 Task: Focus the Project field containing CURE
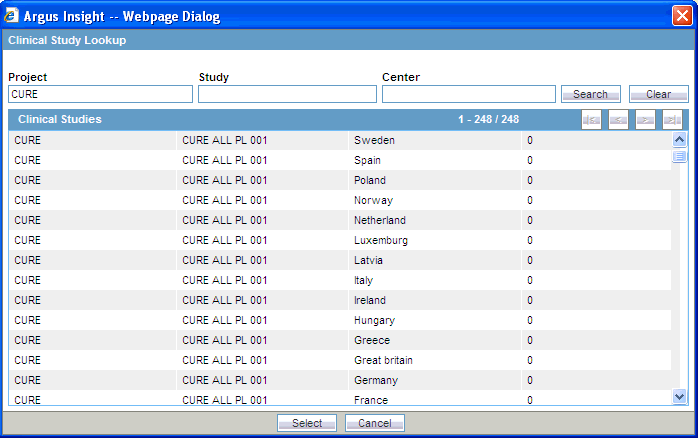(x=100, y=94)
